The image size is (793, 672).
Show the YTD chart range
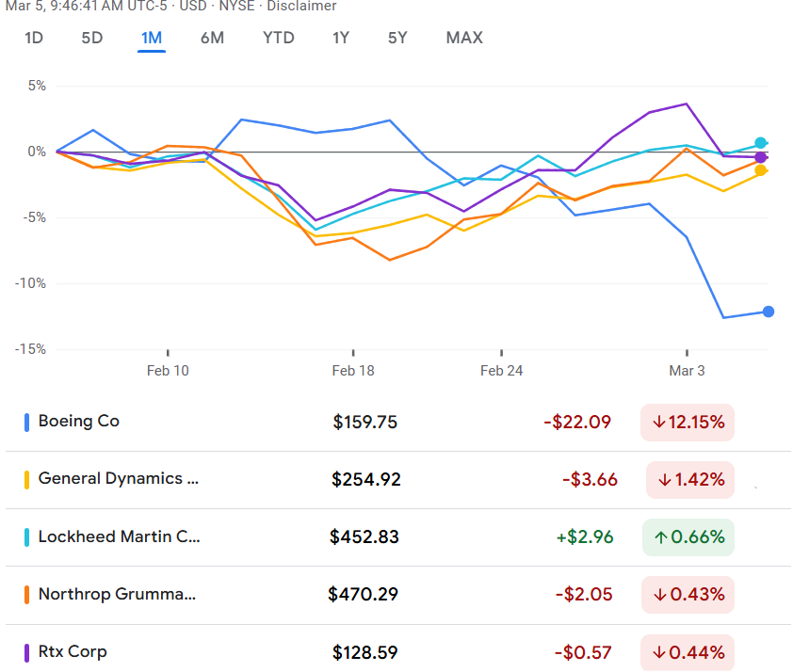[x=278, y=39]
